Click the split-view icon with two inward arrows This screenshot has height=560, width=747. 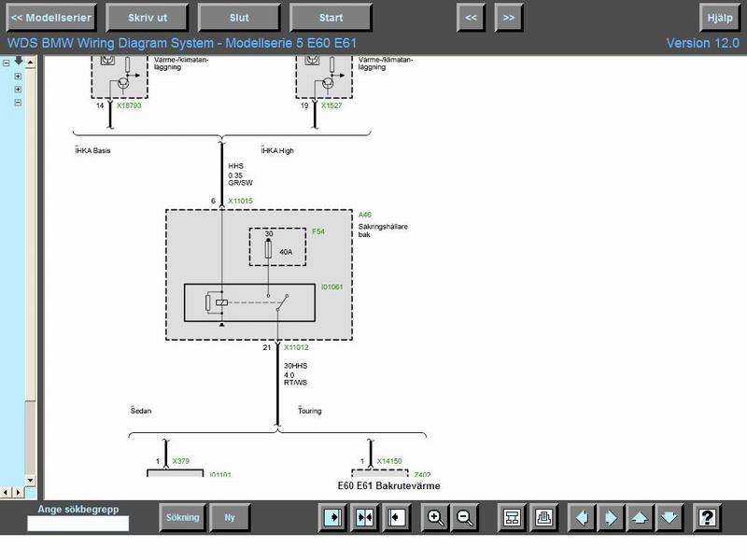364,517
